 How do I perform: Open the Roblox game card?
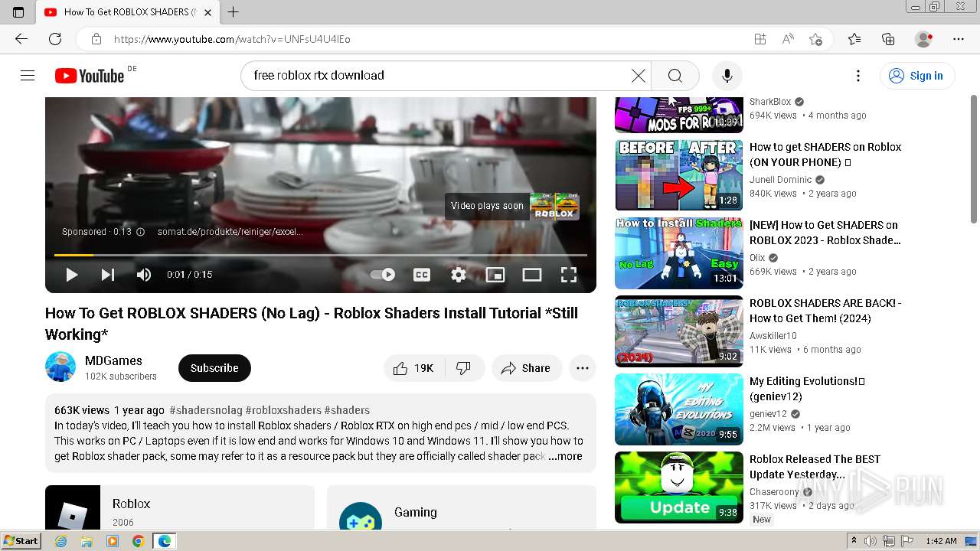pos(180,507)
